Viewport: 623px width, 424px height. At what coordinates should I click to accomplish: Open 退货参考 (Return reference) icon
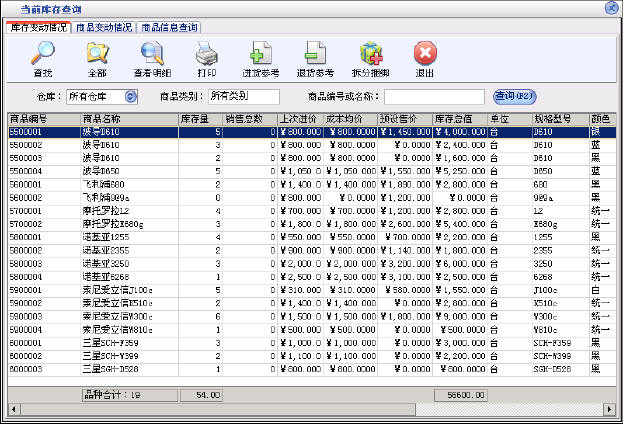[x=315, y=55]
